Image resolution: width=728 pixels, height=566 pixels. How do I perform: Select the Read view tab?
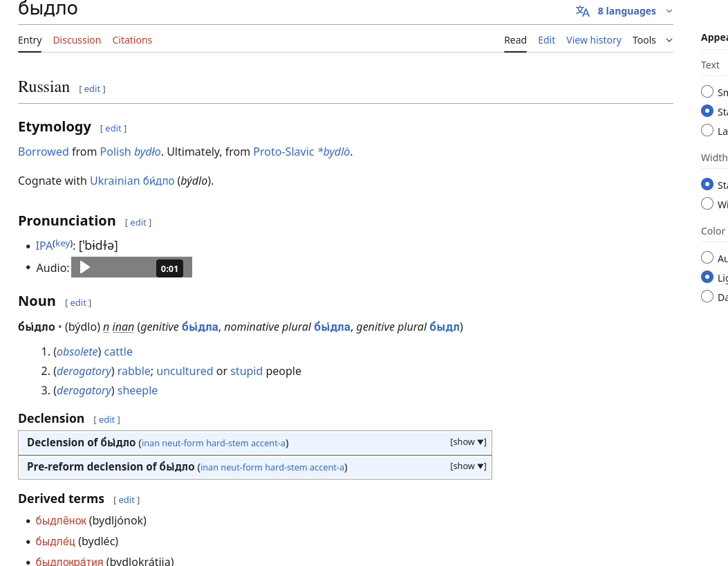(515, 40)
